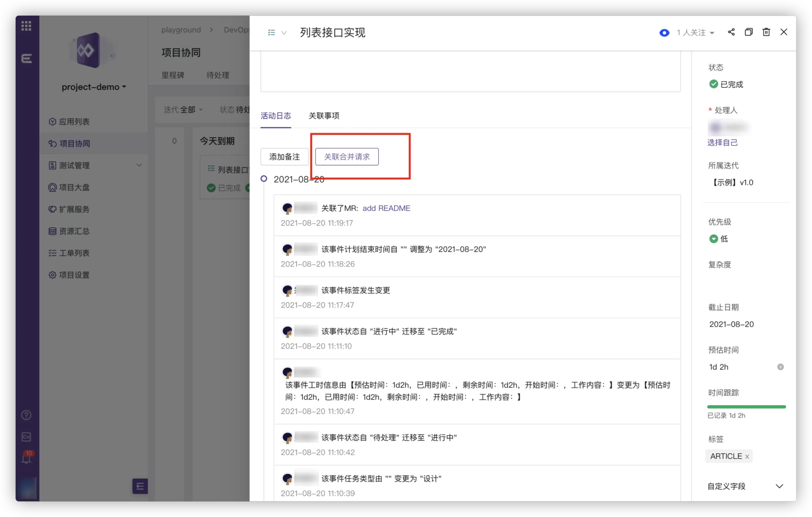Clear estimated time with circle x
The image size is (812, 517).
[780, 367]
